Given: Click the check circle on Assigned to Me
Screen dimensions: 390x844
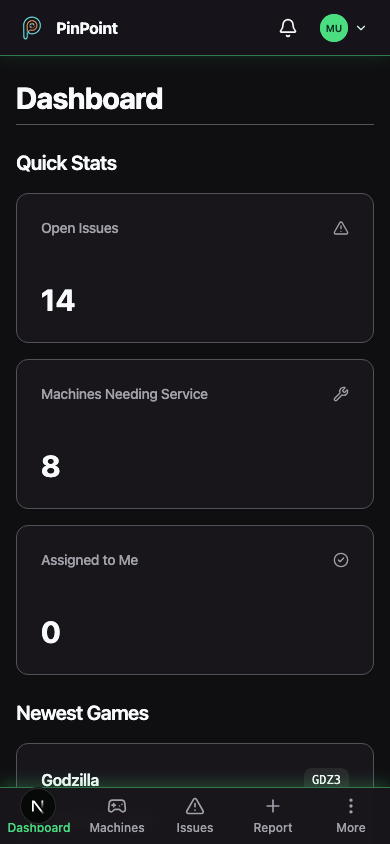Looking at the screenshot, I should coord(341,560).
